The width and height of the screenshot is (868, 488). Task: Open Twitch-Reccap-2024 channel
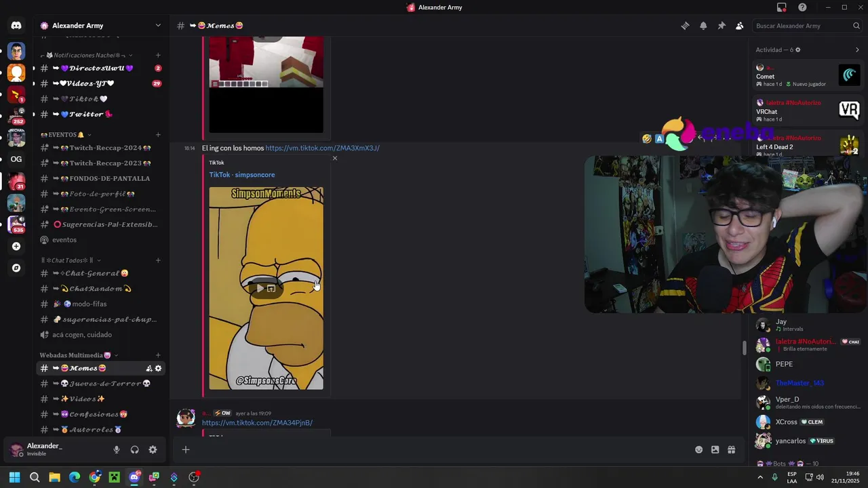tap(100, 148)
